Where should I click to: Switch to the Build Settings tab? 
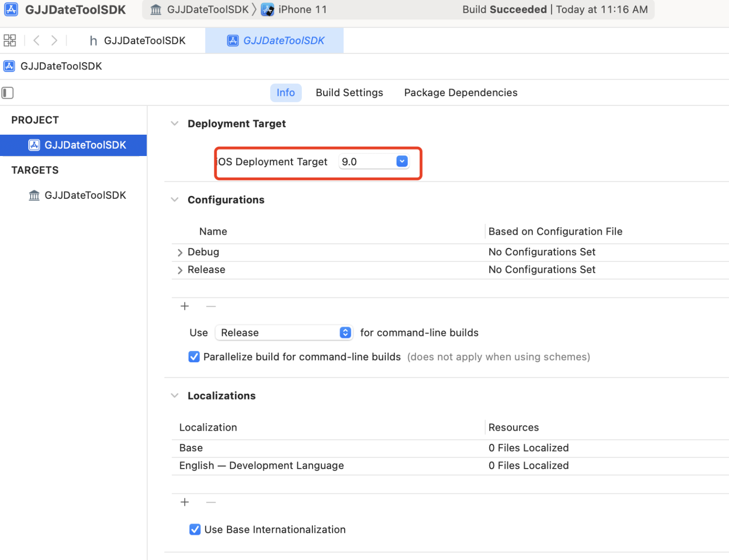(x=349, y=92)
